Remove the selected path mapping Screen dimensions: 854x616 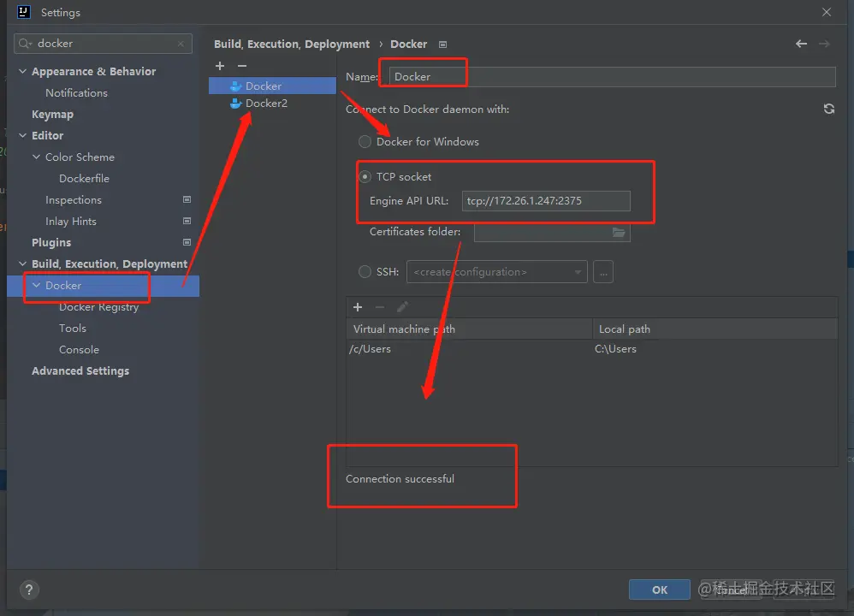tap(380, 307)
